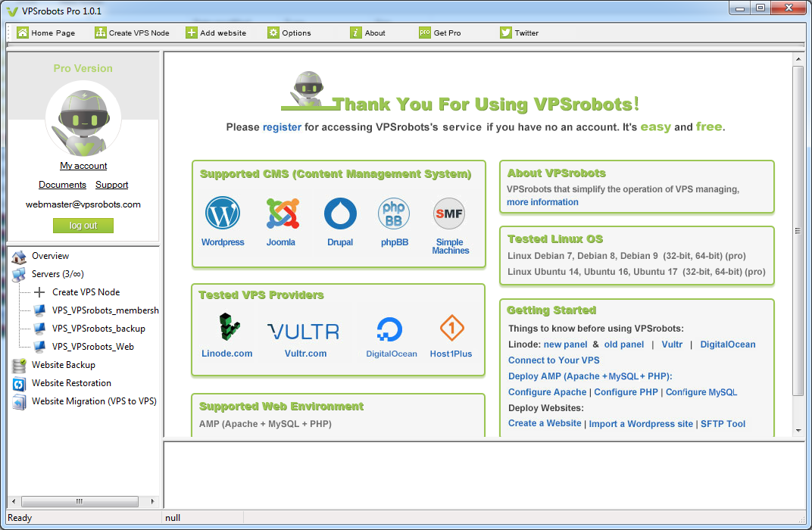
Task: Click the Wordpress logo icon
Action: click(x=223, y=214)
